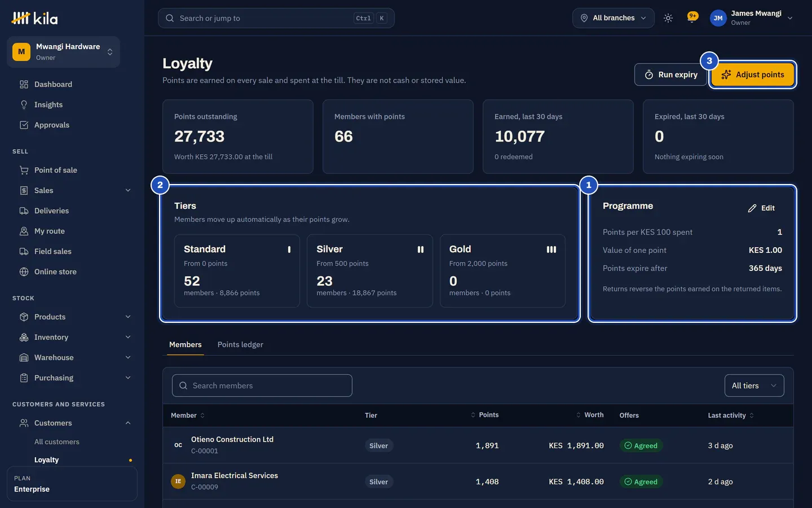This screenshot has width=812, height=508.
Task: Open All customers in sidebar
Action: pyautogui.click(x=57, y=442)
